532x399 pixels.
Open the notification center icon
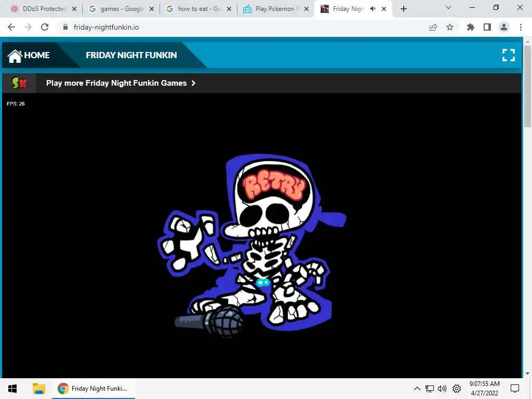click(515, 389)
